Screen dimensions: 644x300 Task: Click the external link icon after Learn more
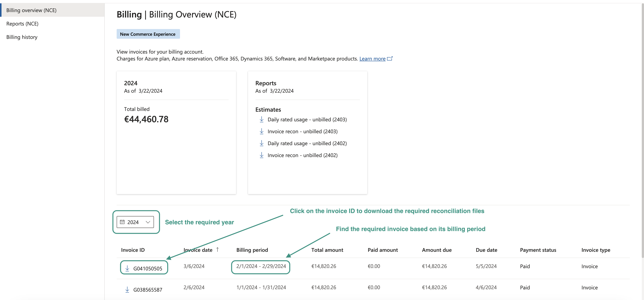tap(390, 58)
